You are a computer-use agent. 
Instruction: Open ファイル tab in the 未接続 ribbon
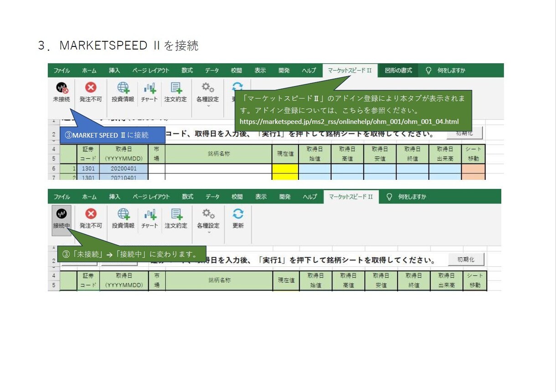62,71
